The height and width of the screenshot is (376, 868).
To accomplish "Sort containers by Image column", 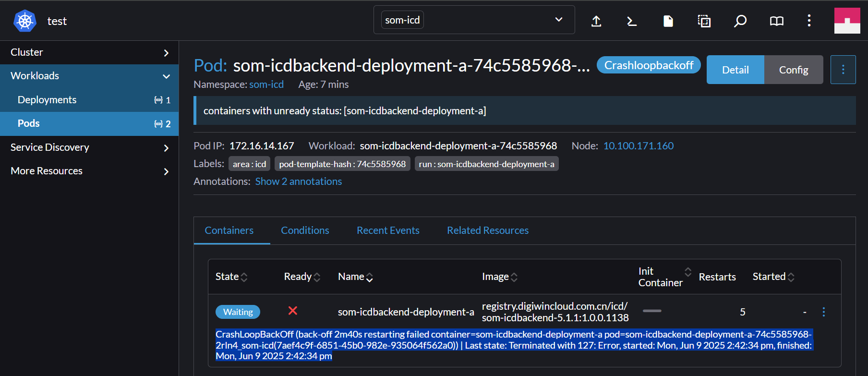I will coord(500,277).
